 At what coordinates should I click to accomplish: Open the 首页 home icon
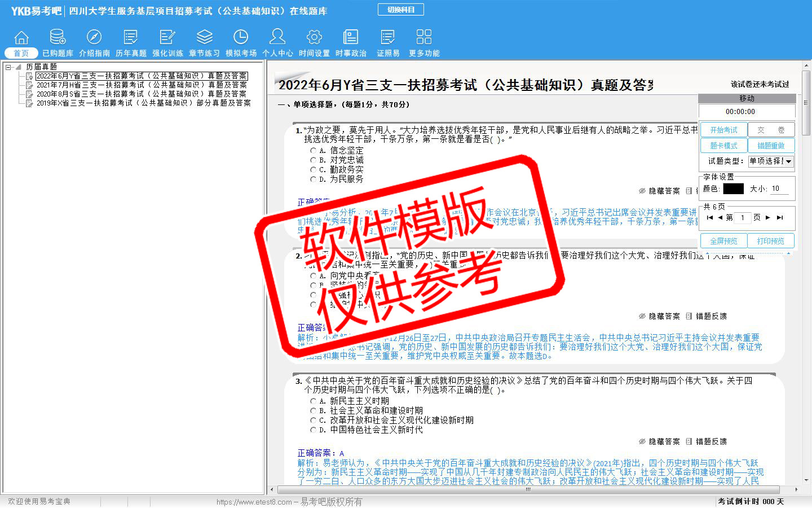tap(21, 43)
